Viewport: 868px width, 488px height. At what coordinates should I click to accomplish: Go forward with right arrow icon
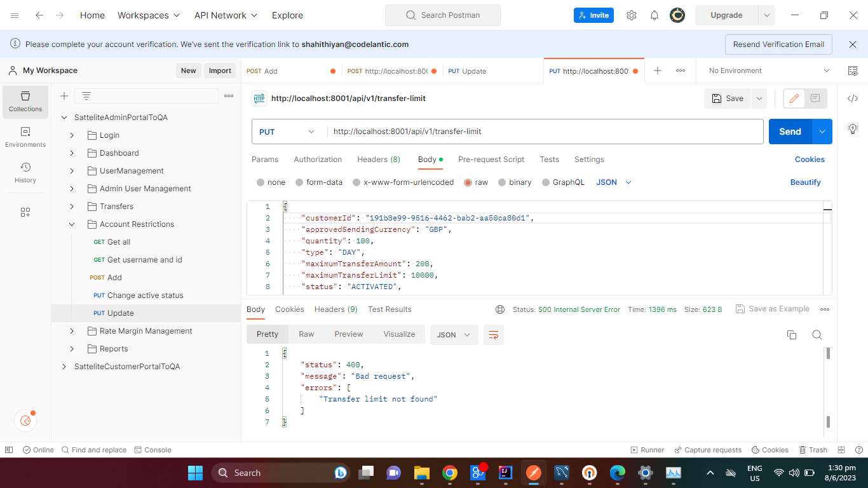(x=60, y=15)
